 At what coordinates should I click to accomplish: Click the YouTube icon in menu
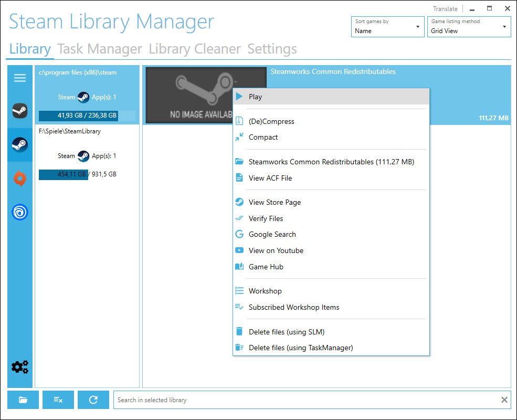[239, 250]
